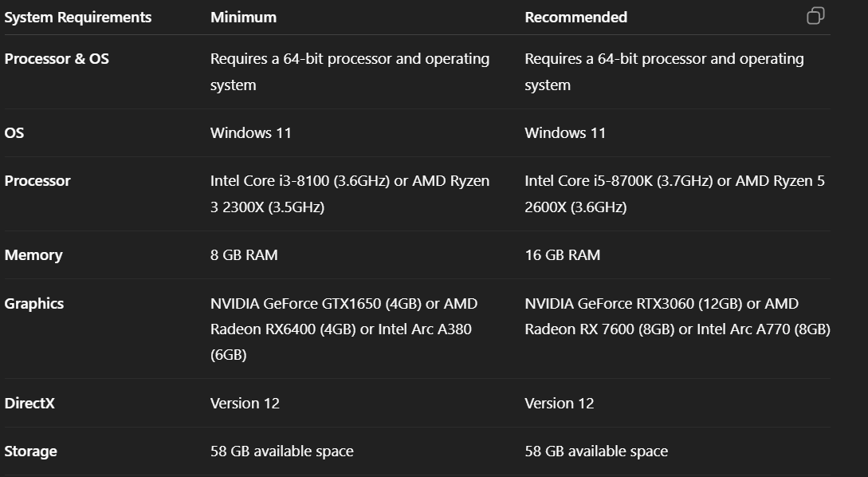This screenshot has width=868, height=477.
Task: Click the Graphics row label
Action: [x=34, y=303]
